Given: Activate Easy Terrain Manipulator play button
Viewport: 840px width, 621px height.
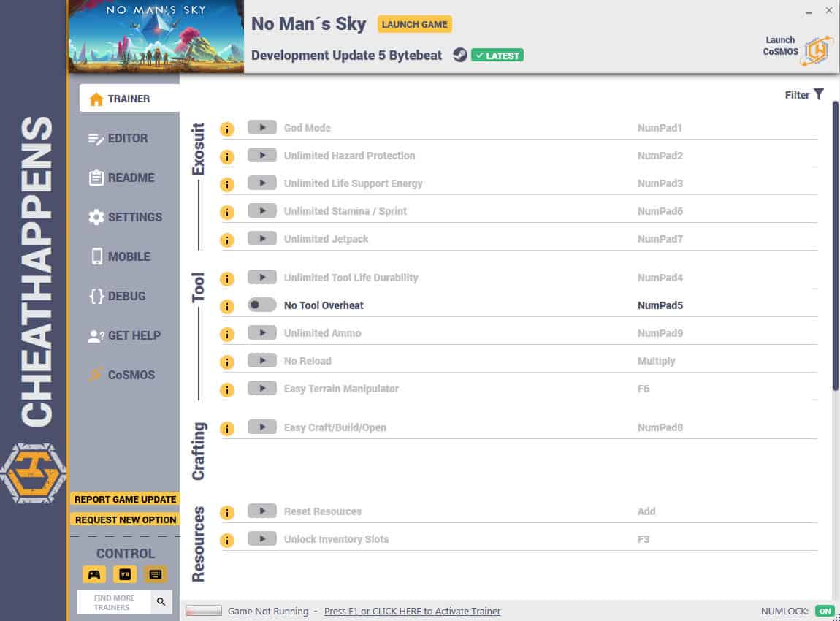Looking at the screenshot, I should click(x=262, y=389).
